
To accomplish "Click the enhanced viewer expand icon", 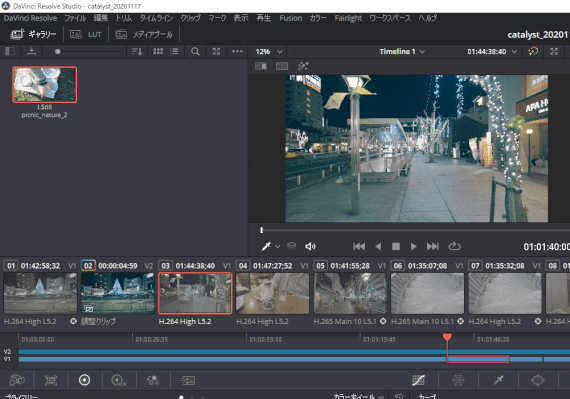I will pyautogui.click(x=554, y=51).
